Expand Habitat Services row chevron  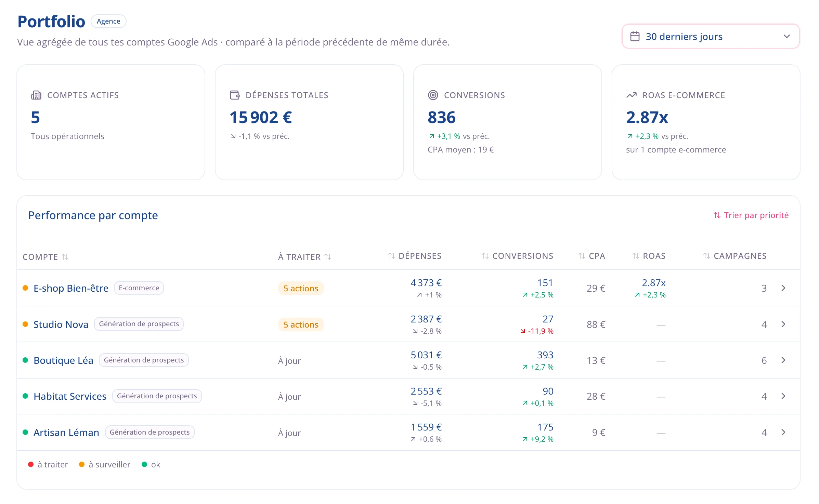[x=783, y=396]
